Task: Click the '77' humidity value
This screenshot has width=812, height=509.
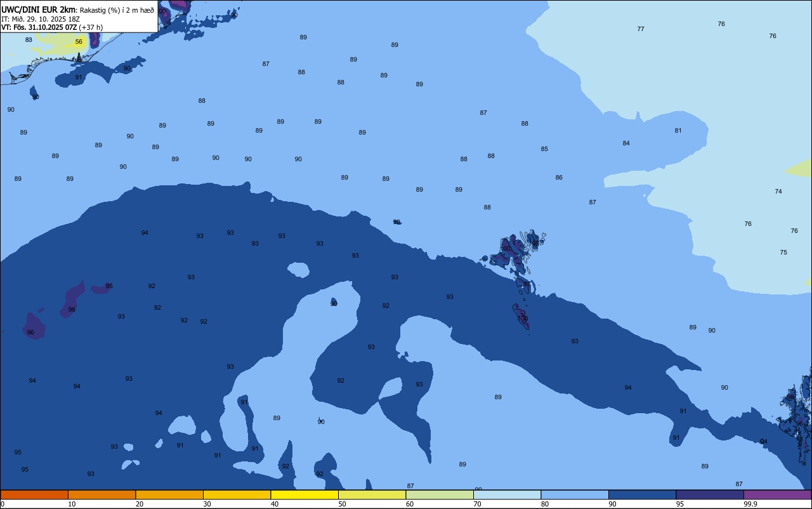Action: tap(641, 29)
